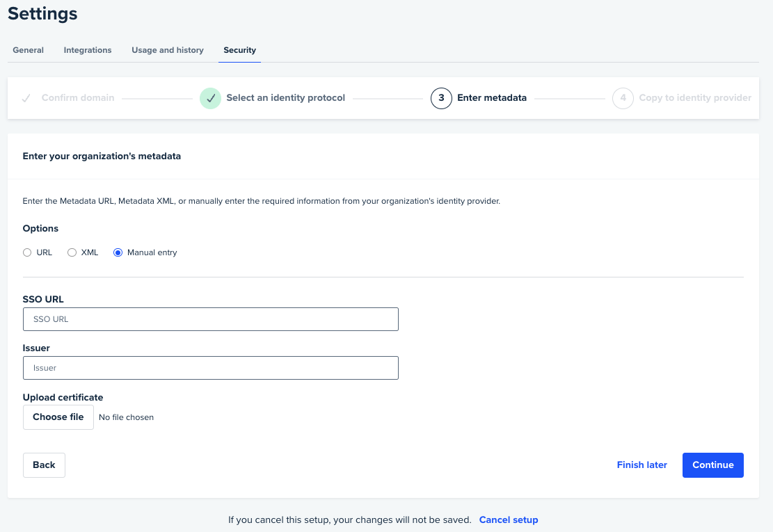The image size is (773, 532).
Task: Click the No file chosen text
Action: click(x=126, y=417)
